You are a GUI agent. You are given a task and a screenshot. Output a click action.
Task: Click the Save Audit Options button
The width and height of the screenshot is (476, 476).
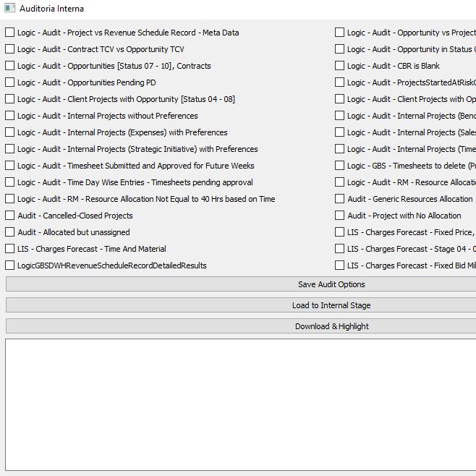pyautogui.click(x=331, y=284)
